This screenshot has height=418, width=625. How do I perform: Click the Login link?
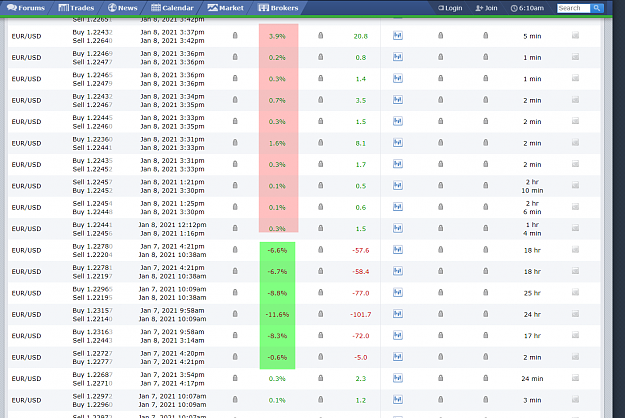pyautogui.click(x=450, y=8)
